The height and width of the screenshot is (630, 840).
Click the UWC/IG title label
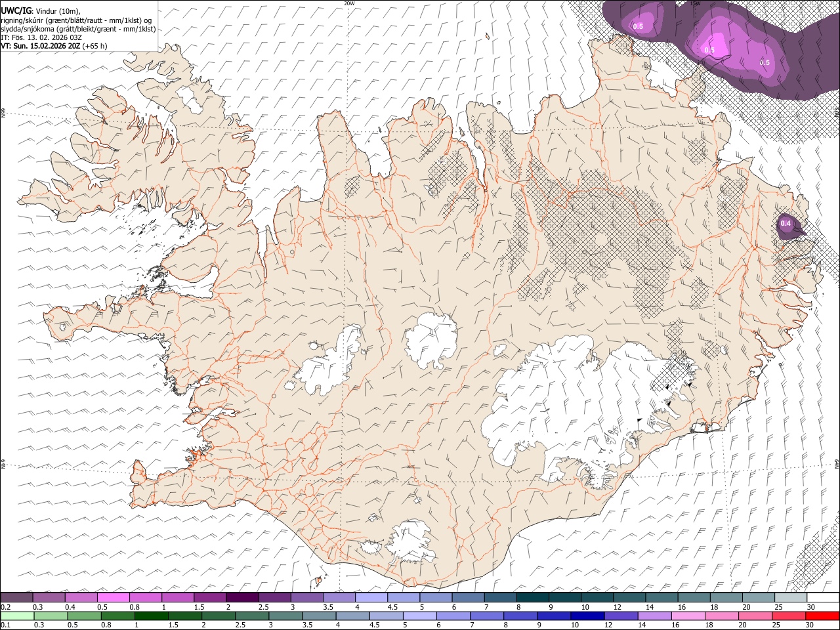16,10
